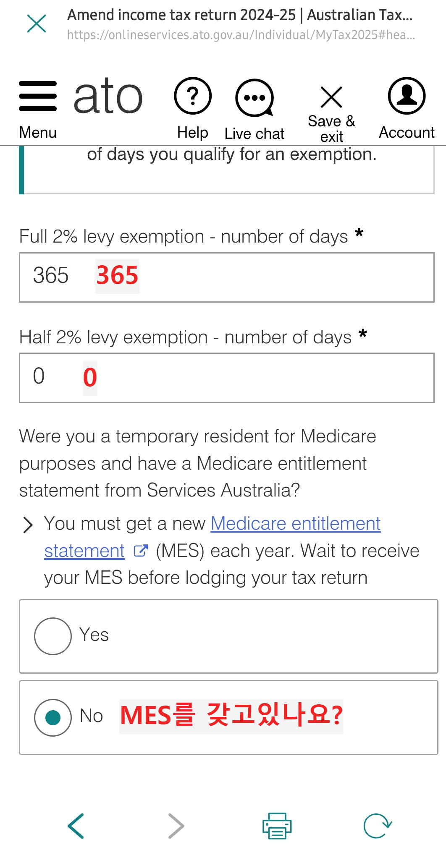446x868 pixels.
Task: Go forward using the browser forward arrow
Action: click(176, 826)
